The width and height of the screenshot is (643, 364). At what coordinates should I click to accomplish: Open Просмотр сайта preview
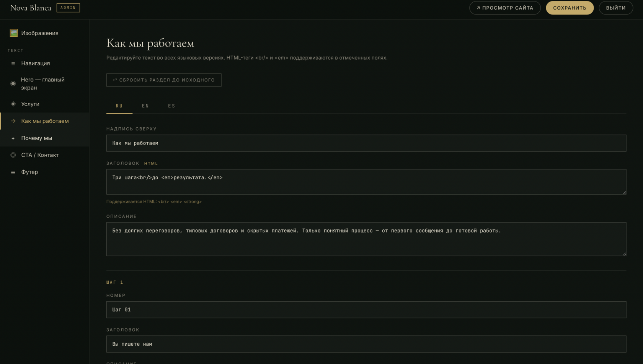tap(505, 8)
